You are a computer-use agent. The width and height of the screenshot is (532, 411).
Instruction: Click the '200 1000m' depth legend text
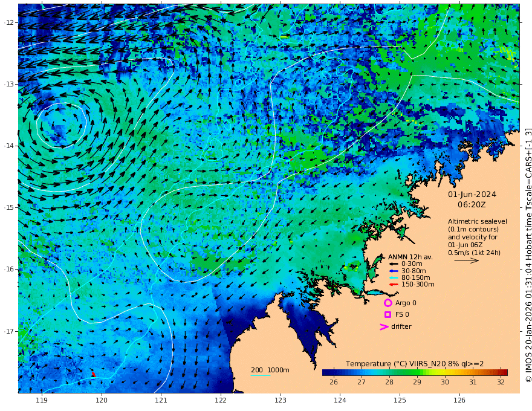(x=270, y=370)
